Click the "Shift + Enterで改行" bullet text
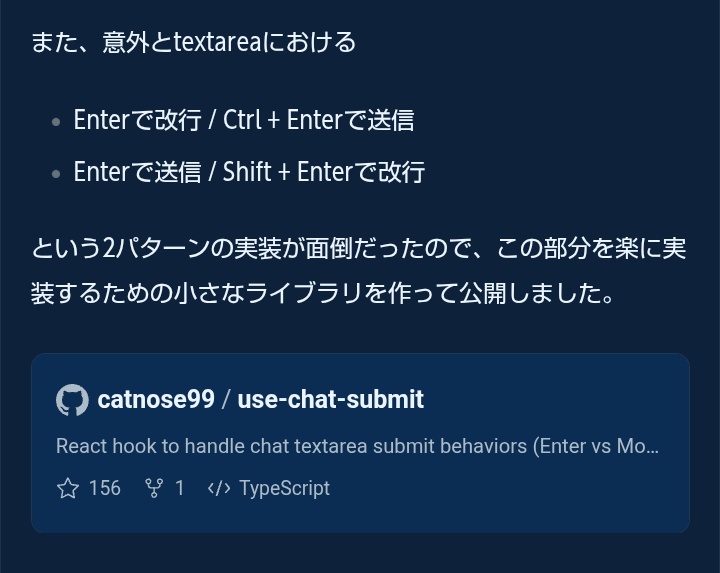 [x=324, y=172]
